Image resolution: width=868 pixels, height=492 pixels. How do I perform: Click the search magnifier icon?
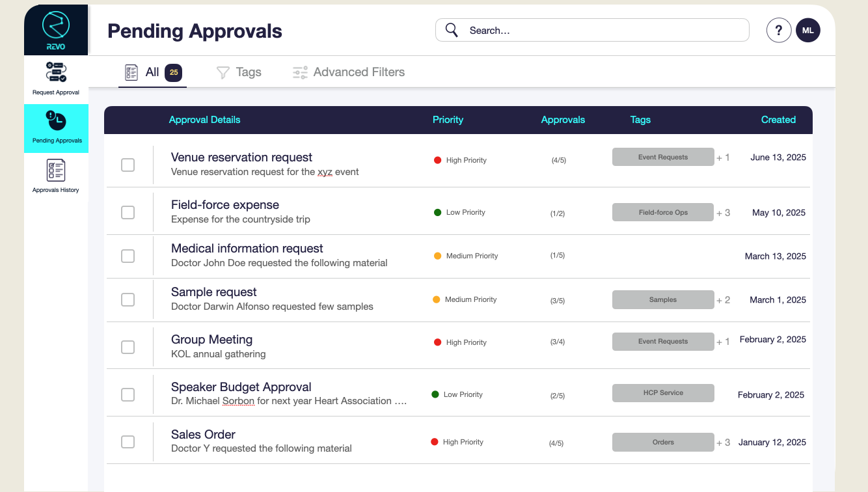451,30
